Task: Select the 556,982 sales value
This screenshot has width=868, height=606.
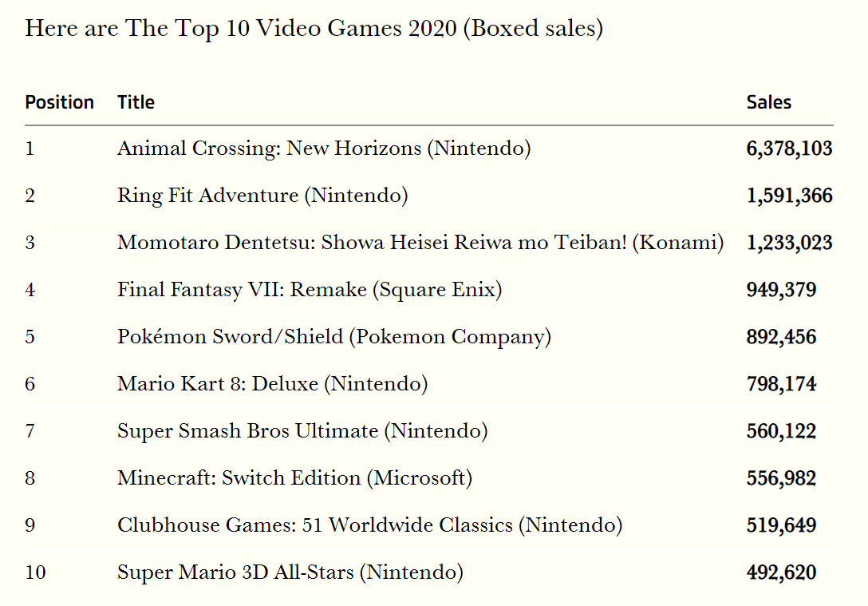Action: point(781,478)
